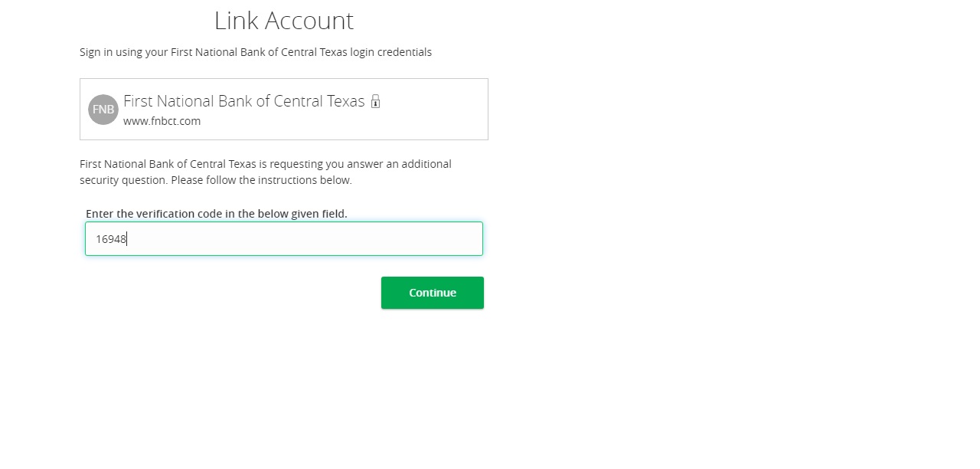Click 'Please follow the instructions below' text
This screenshot has height=469, width=980.
(261, 181)
